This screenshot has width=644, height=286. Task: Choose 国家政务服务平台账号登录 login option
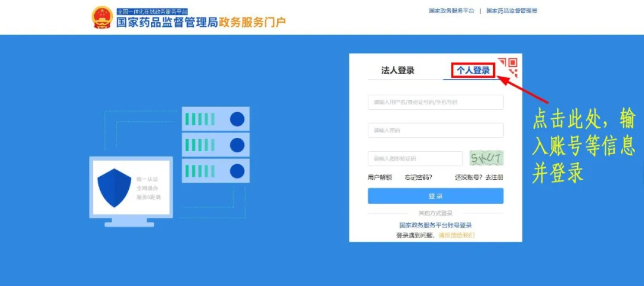[435, 225]
